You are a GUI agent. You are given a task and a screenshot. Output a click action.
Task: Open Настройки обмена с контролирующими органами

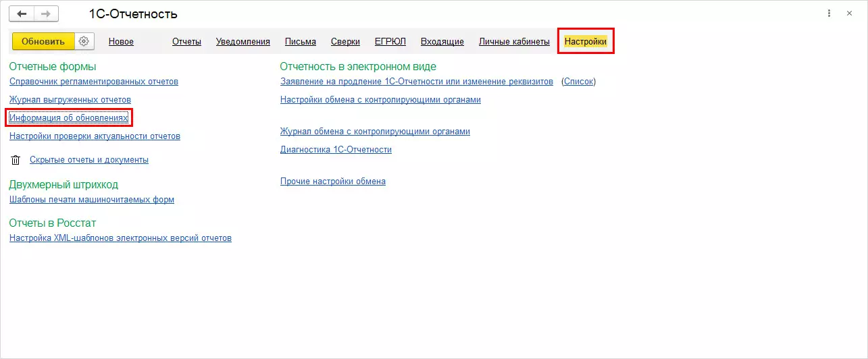point(380,100)
